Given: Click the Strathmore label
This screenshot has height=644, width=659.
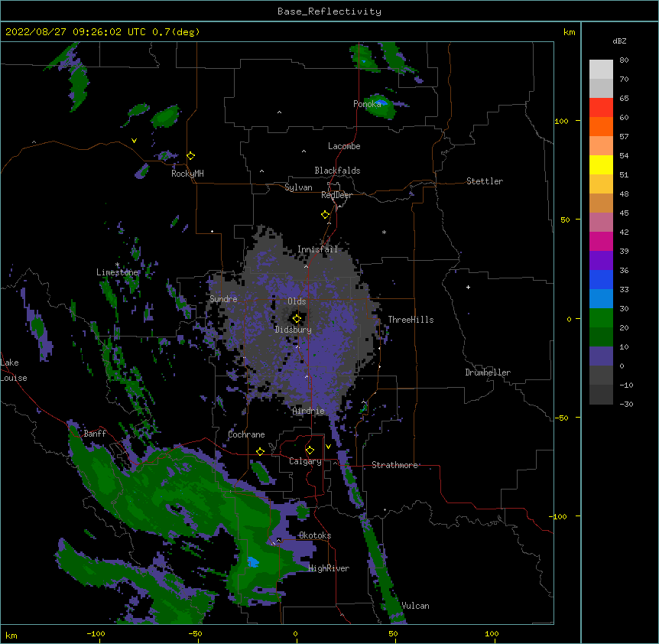Looking at the screenshot, I should point(394,465).
